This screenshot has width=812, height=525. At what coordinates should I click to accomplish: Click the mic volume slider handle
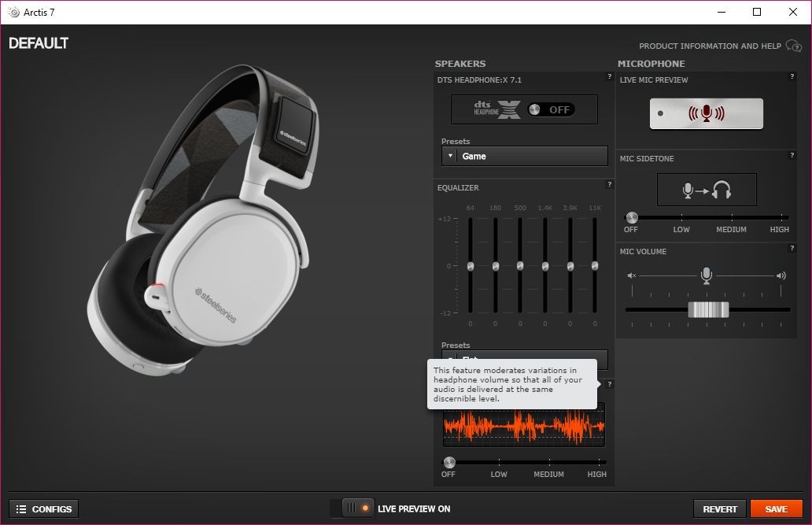click(x=708, y=309)
